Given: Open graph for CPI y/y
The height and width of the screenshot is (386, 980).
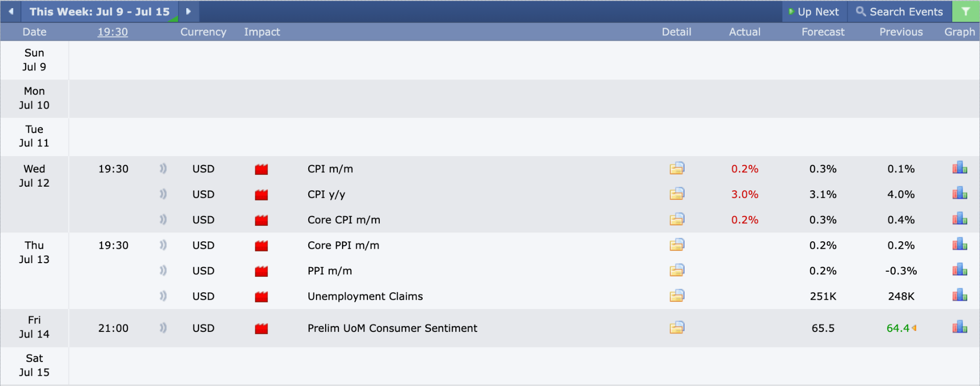Looking at the screenshot, I should (x=960, y=193).
